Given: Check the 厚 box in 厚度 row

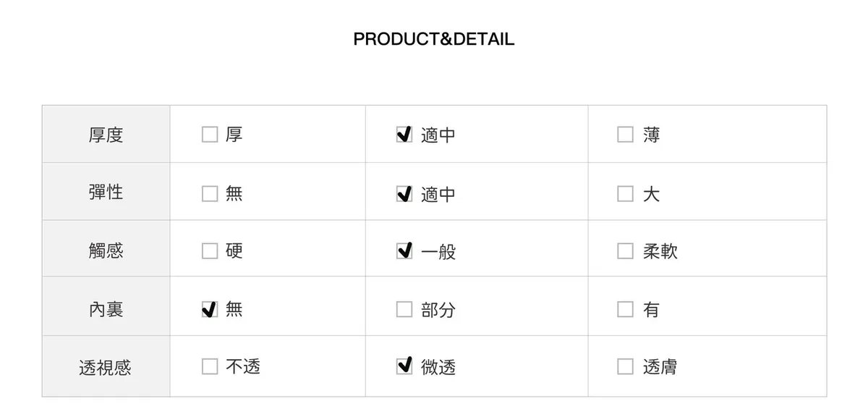Looking at the screenshot, I should (210, 135).
